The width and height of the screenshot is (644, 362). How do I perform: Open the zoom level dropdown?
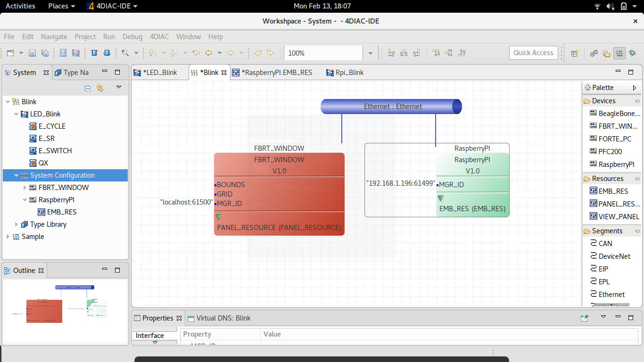[x=371, y=53]
